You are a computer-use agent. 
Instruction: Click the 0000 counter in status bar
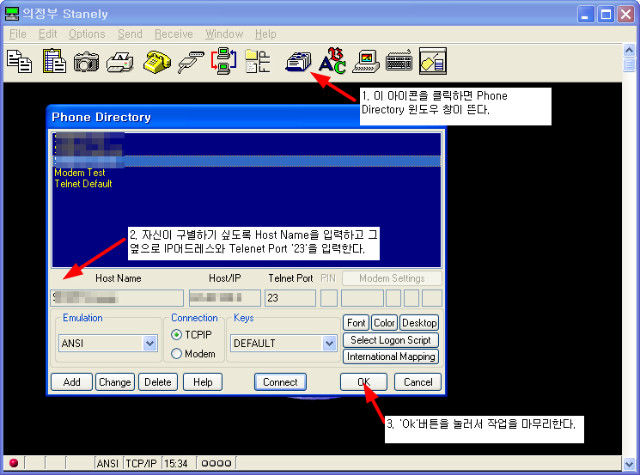pyautogui.click(x=216, y=464)
